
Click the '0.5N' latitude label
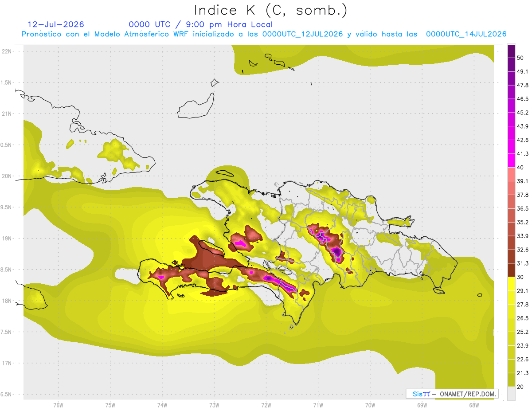click(7, 145)
